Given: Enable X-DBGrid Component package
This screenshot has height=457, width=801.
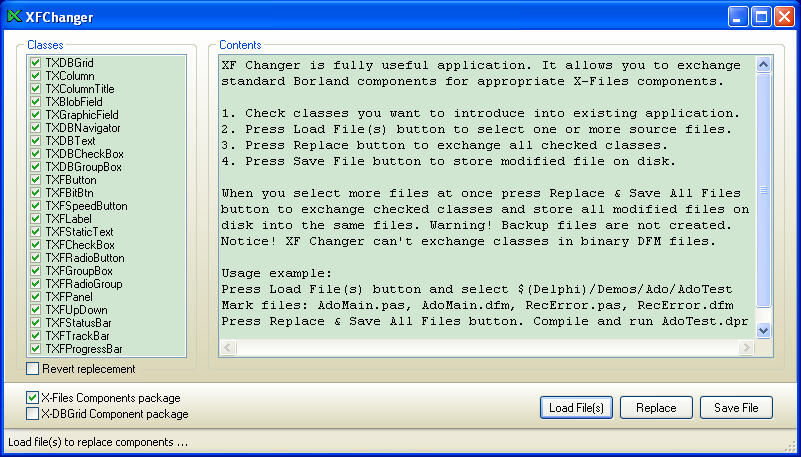Looking at the screenshot, I should point(33,413).
